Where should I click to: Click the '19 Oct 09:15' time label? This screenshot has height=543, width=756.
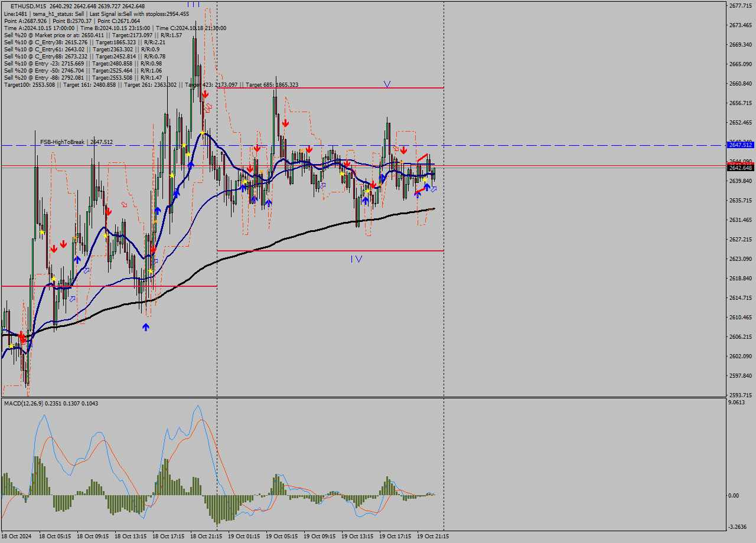point(320,537)
